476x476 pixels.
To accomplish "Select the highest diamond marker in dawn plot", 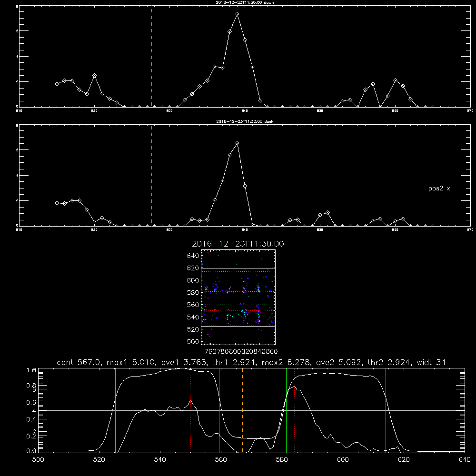I will 238,14.
